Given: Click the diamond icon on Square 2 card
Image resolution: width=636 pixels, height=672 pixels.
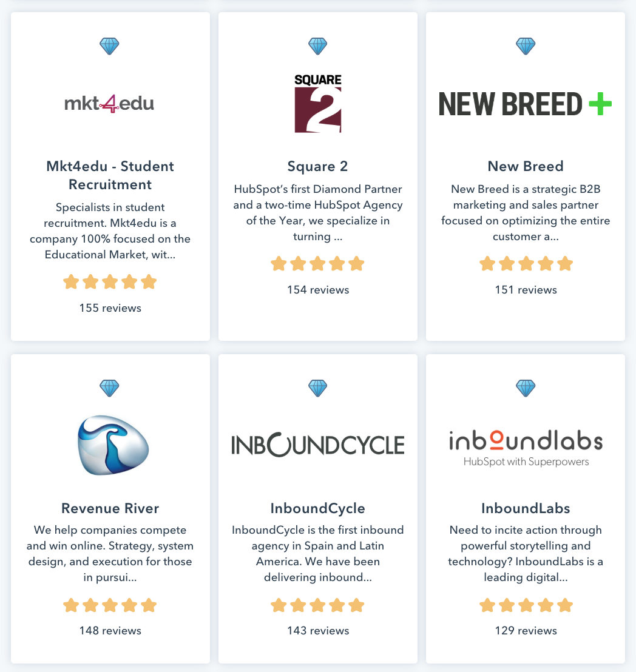Looking at the screenshot, I should click(x=318, y=45).
